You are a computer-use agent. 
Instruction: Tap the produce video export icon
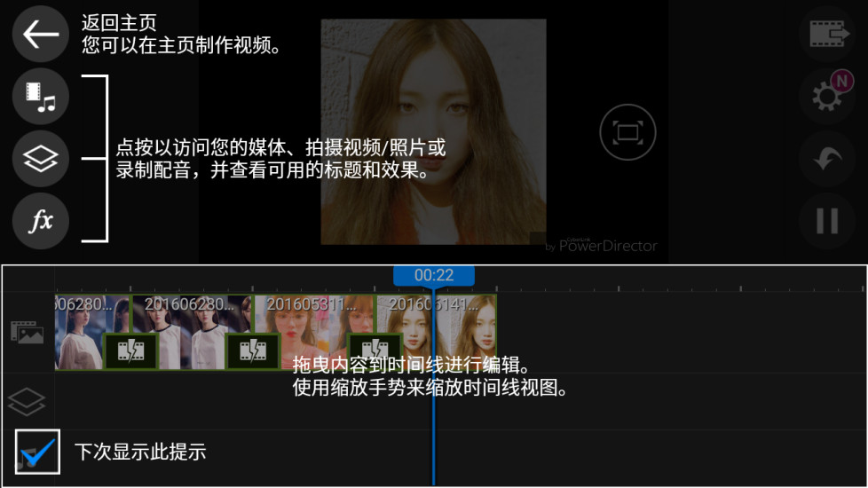click(827, 34)
